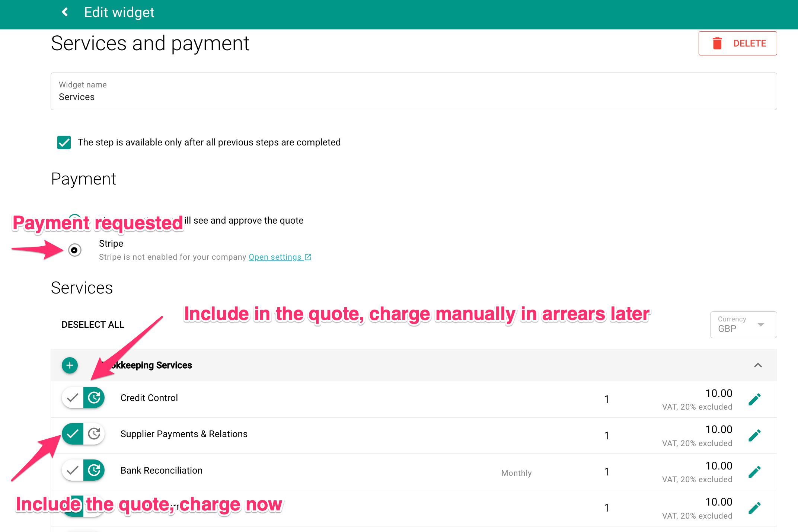
Task: Edit the Bank Reconciliation price
Action: pos(755,471)
